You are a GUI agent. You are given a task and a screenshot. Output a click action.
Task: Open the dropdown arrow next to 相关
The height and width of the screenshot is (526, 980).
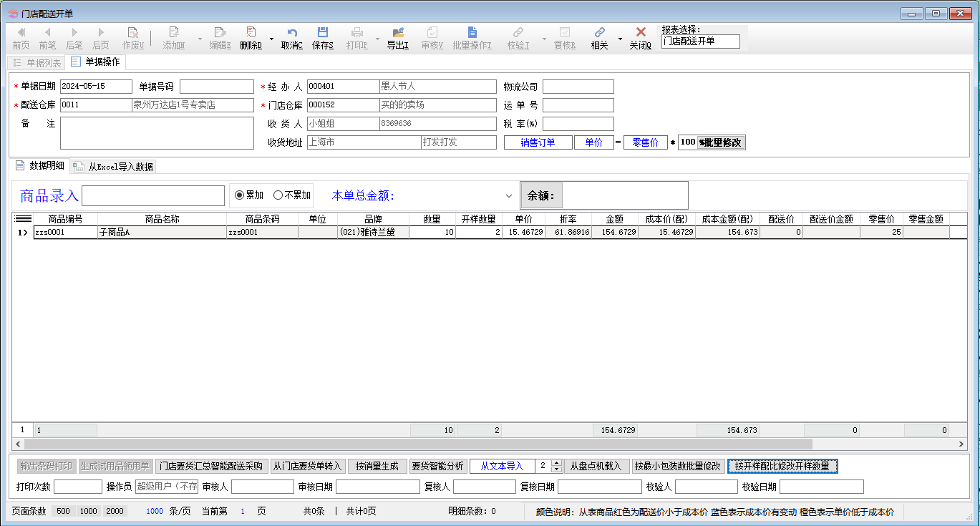pos(620,38)
